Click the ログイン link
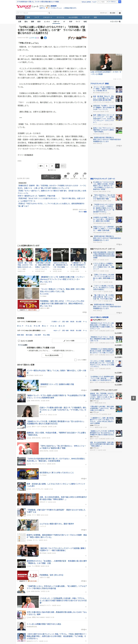 [x=42, y=8]
